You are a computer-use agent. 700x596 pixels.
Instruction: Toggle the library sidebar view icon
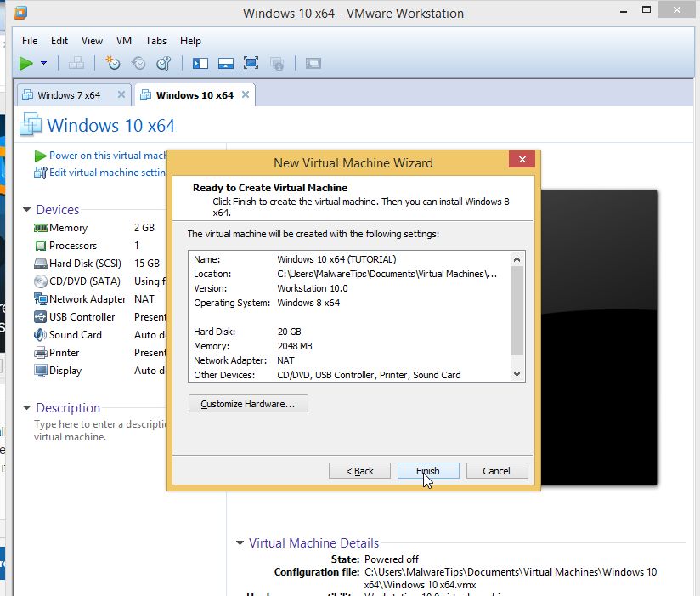[200, 64]
